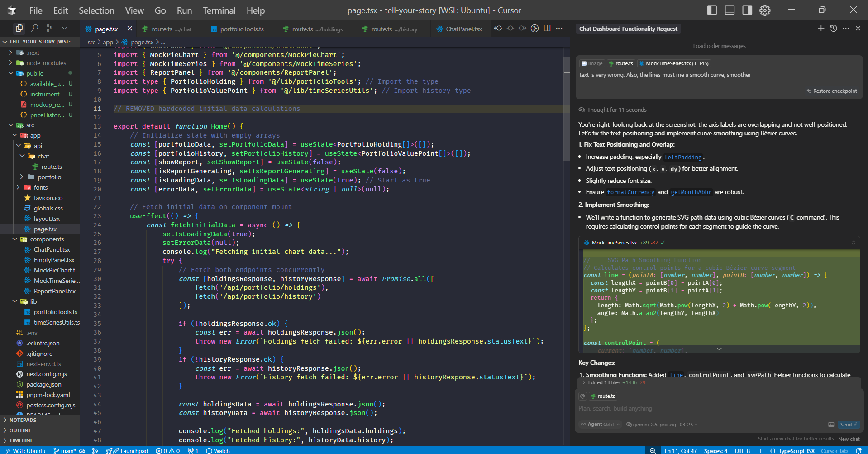Toggle the AI pane layout
The image size is (868, 454).
pos(747,10)
